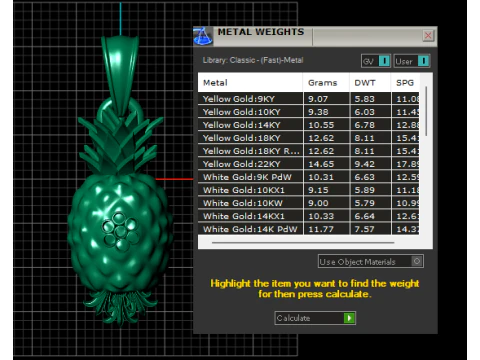Image resolution: width=480 pixels, height=360 pixels.
Task: Select the Yellow Gold:9KY row
Action: 309,99
